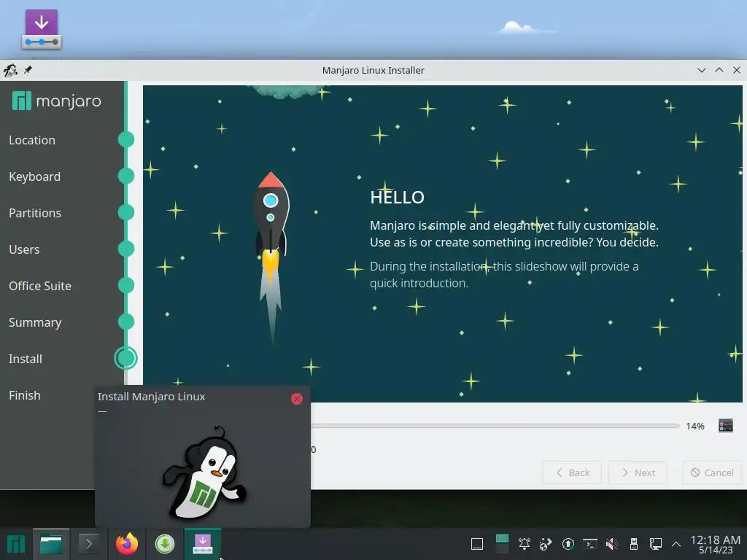Select the Users step in sidebar

pyautogui.click(x=24, y=249)
